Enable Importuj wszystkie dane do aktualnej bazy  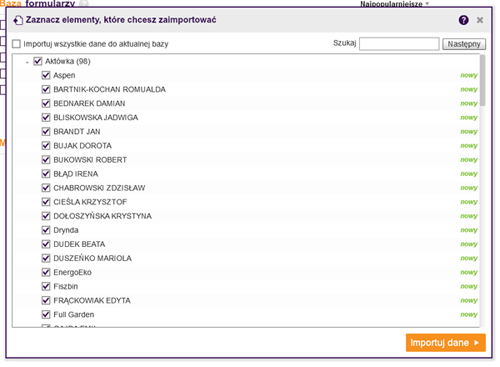[x=16, y=44]
